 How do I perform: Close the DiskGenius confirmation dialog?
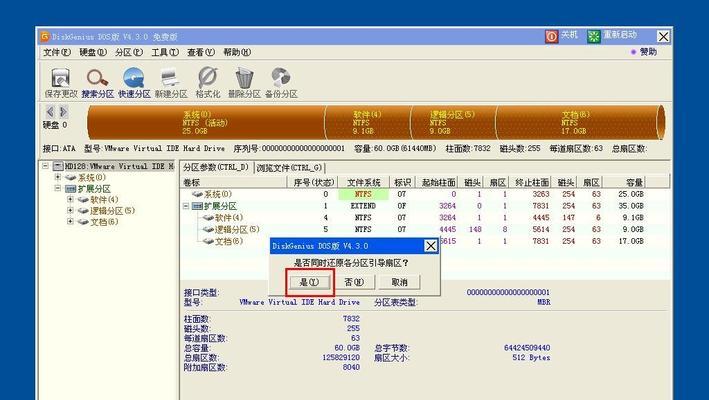tap(430, 246)
